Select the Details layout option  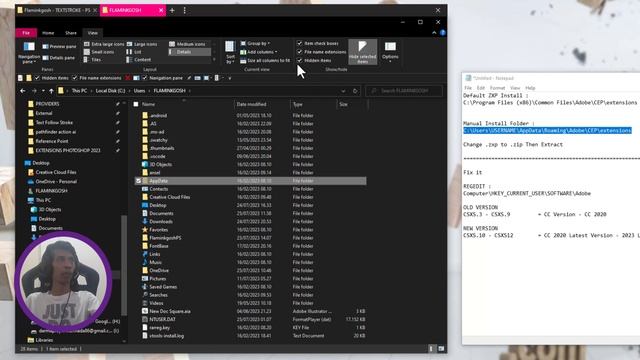click(x=189, y=52)
